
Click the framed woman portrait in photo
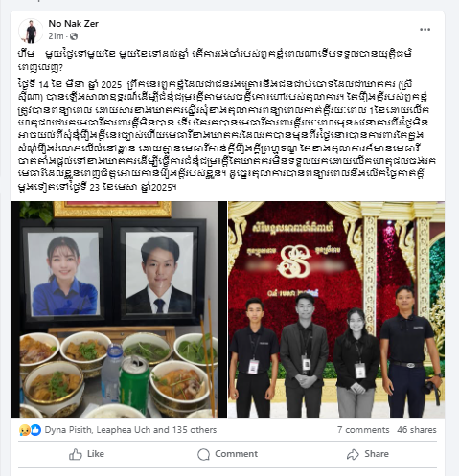tap(64, 274)
